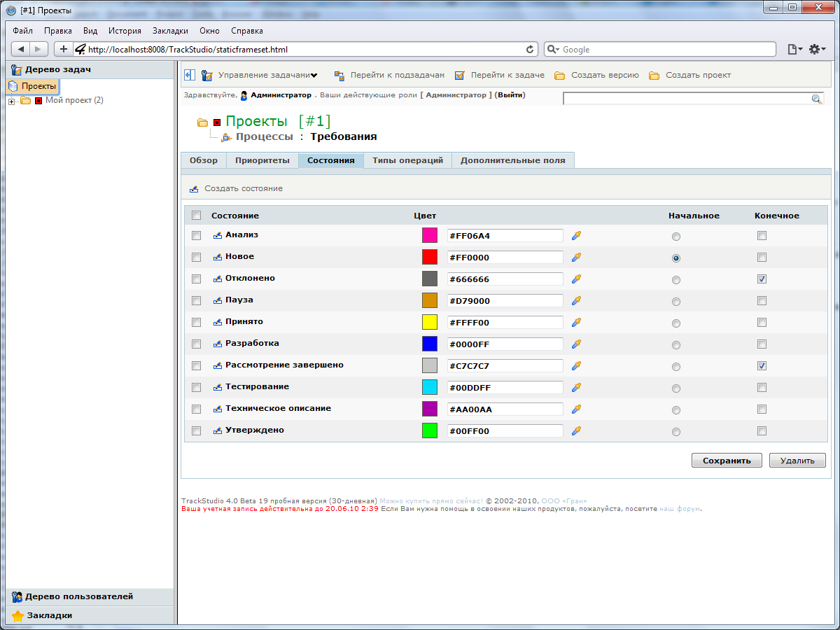Viewport: 840px width, 630px height.
Task: Open the Закладки menu in menu bar
Action: (170, 31)
